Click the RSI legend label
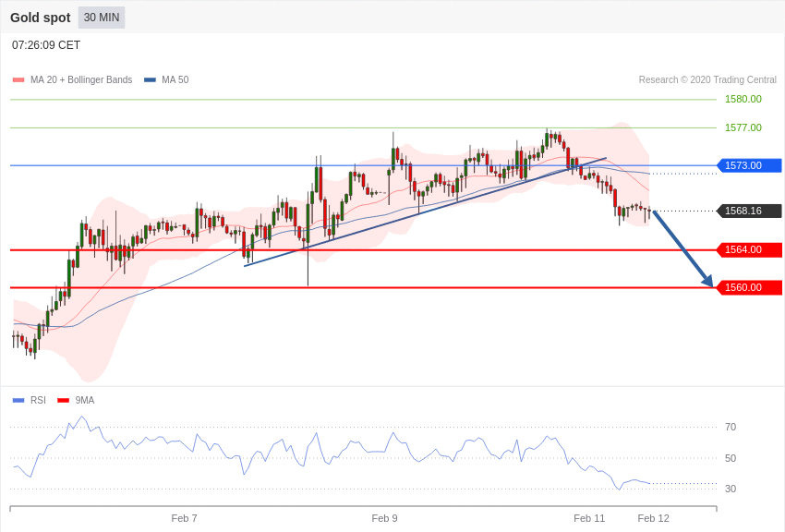 pyautogui.click(x=38, y=400)
